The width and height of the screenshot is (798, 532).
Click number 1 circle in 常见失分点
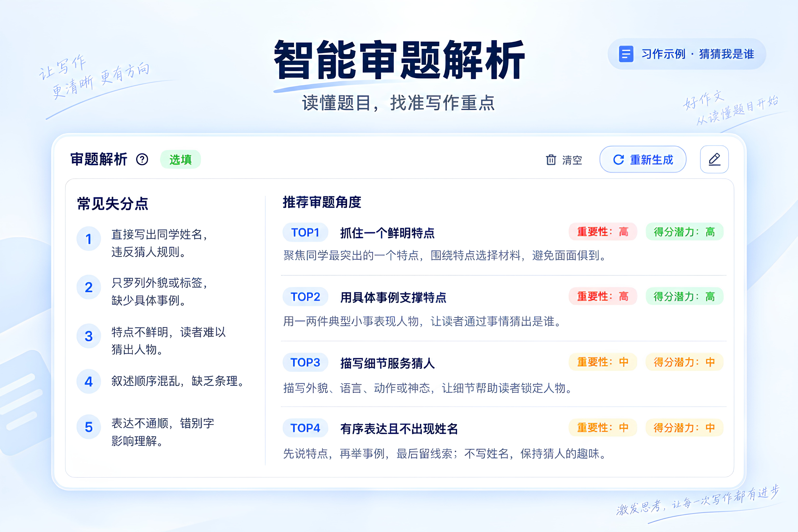coord(89,239)
